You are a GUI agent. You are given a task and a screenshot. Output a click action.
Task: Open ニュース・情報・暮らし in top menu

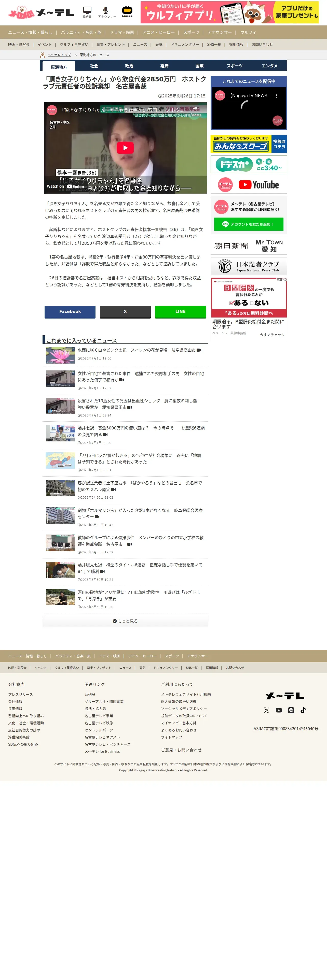(31, 32)
